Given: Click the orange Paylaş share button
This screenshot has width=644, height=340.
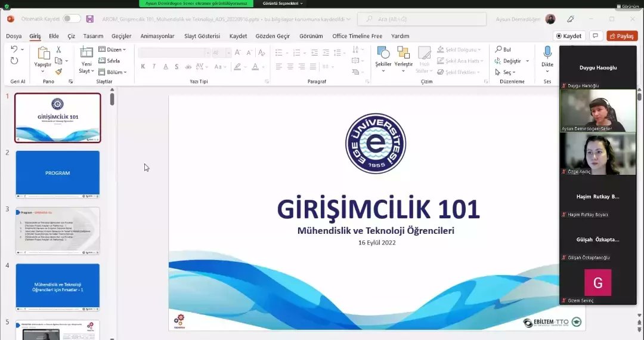Looking at the screenshot, I should tap(622, 36).
